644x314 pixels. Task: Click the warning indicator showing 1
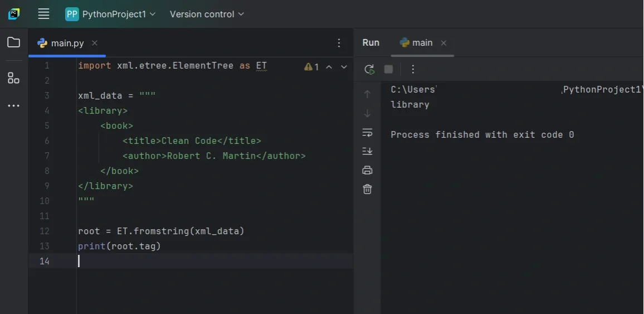coord(311,67)
